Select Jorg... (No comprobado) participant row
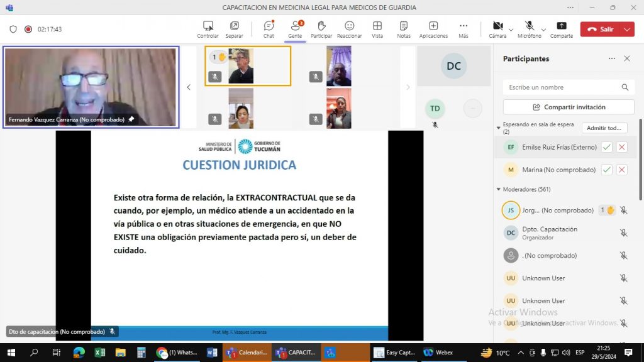644x362 pixels. click(566, 210)
